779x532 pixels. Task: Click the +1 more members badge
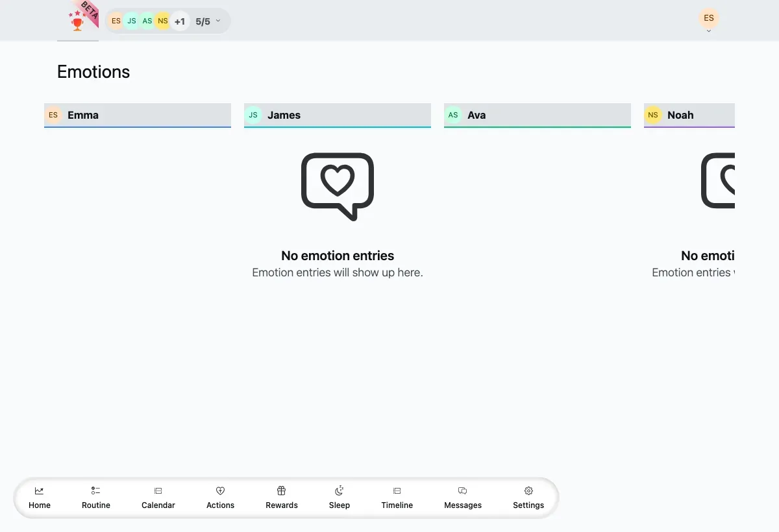[180, 21]
